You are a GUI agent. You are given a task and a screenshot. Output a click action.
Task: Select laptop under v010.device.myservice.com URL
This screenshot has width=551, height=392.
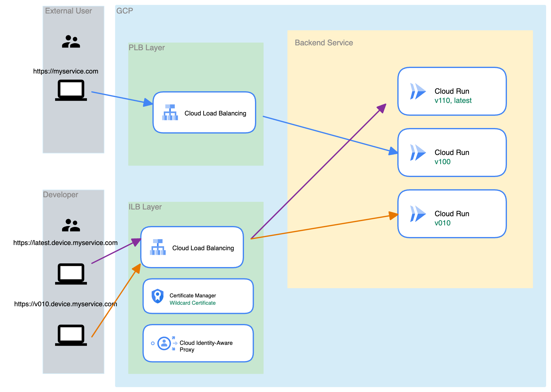(71, 335)
